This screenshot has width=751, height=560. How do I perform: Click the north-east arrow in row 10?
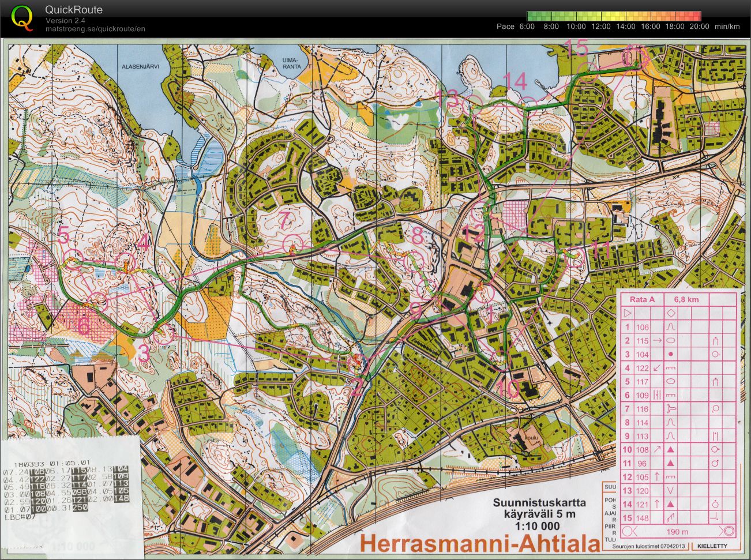[656, 450]
